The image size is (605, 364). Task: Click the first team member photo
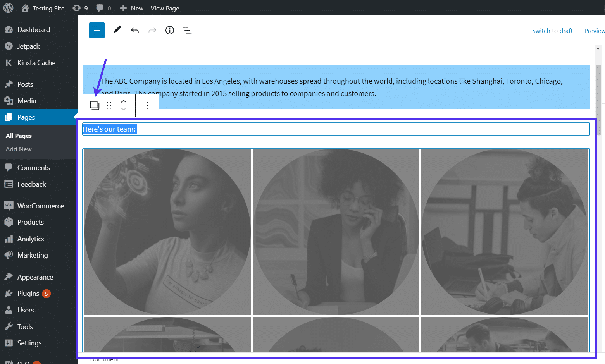[x=167, y=232]
